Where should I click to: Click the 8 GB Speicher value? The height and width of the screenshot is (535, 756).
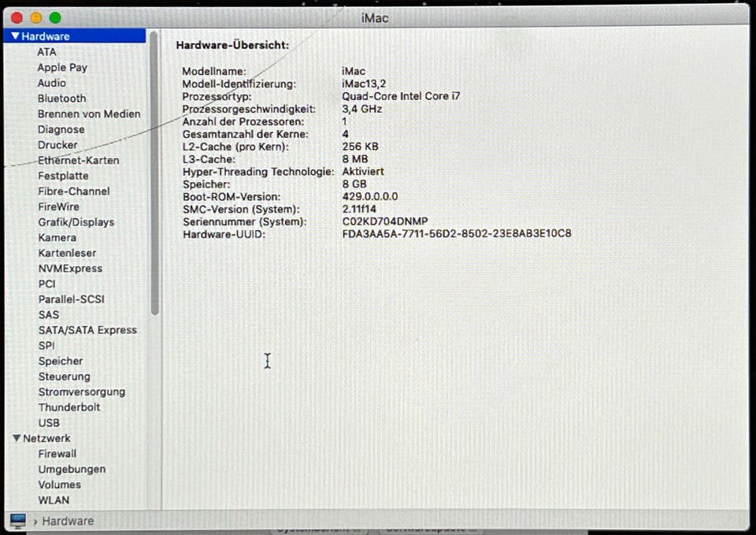coord(354,184)
